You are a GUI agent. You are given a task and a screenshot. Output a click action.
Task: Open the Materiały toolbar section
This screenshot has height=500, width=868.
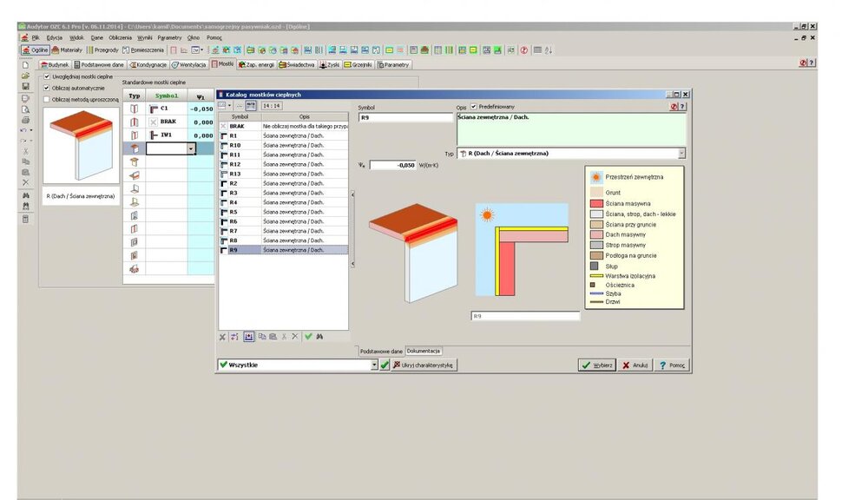[x=68, y=50]
